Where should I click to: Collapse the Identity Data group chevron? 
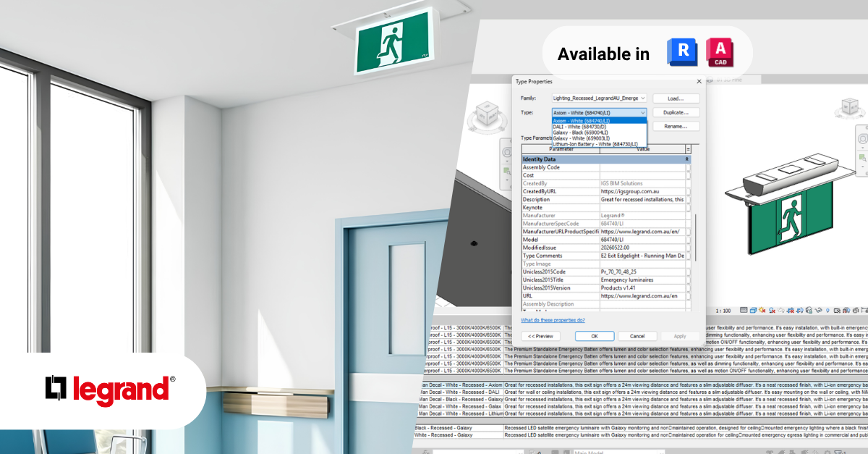click(x=686, y=159)
